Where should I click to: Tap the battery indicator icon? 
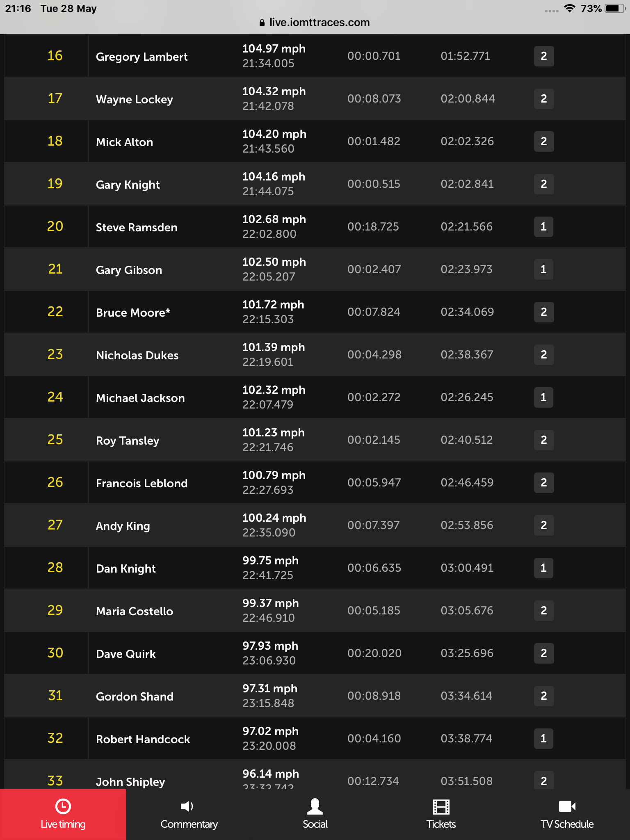614,8
